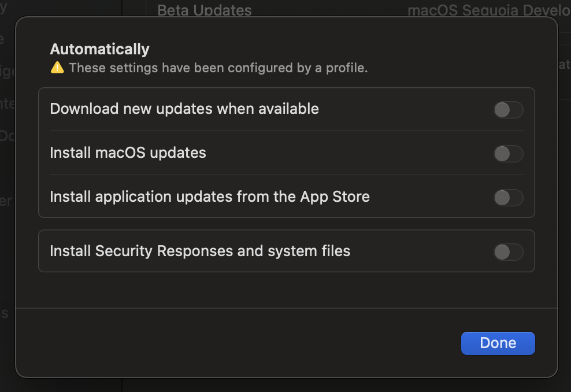Click 'Install application updates from the App Store' label
571x392 pixels.
click(210, 197)
